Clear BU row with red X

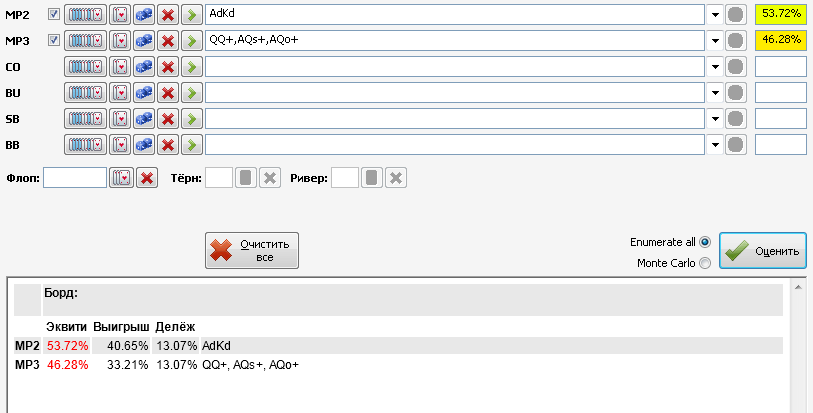167,93
